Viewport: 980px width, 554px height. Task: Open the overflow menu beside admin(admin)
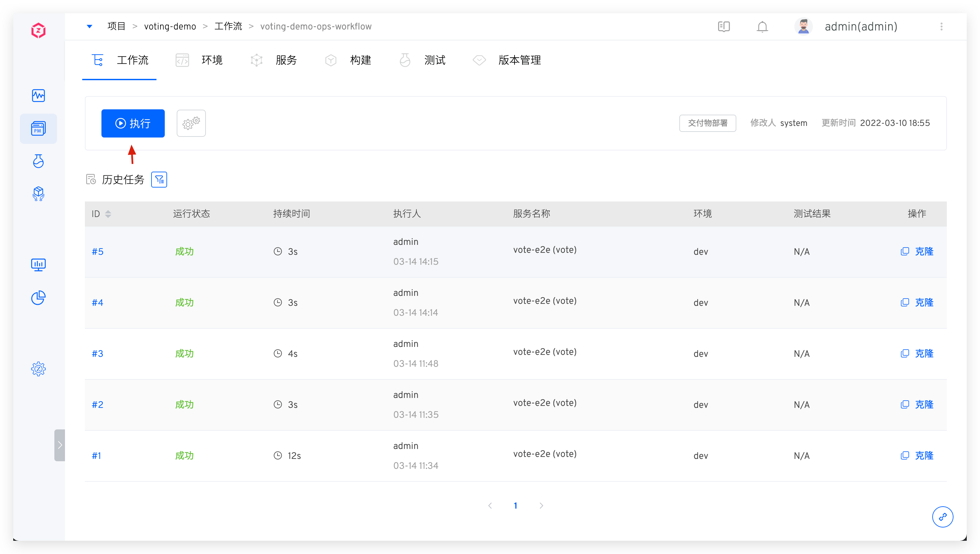coord(942,27)
